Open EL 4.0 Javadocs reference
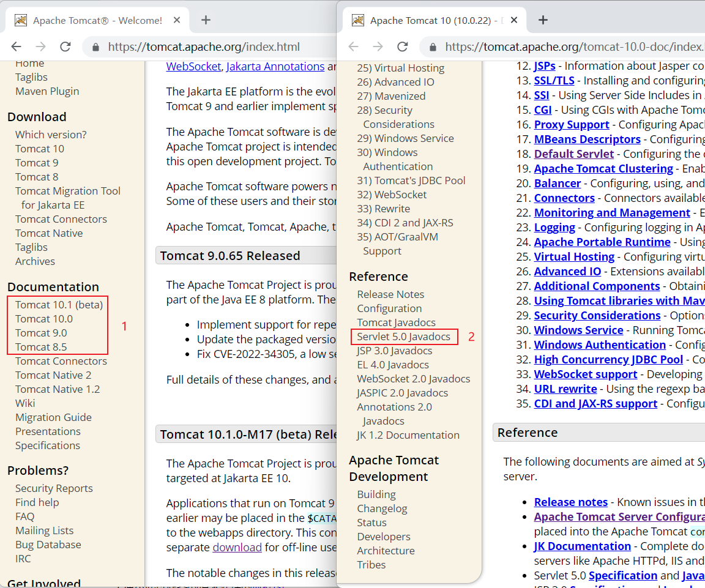 (x=393, y=365)
